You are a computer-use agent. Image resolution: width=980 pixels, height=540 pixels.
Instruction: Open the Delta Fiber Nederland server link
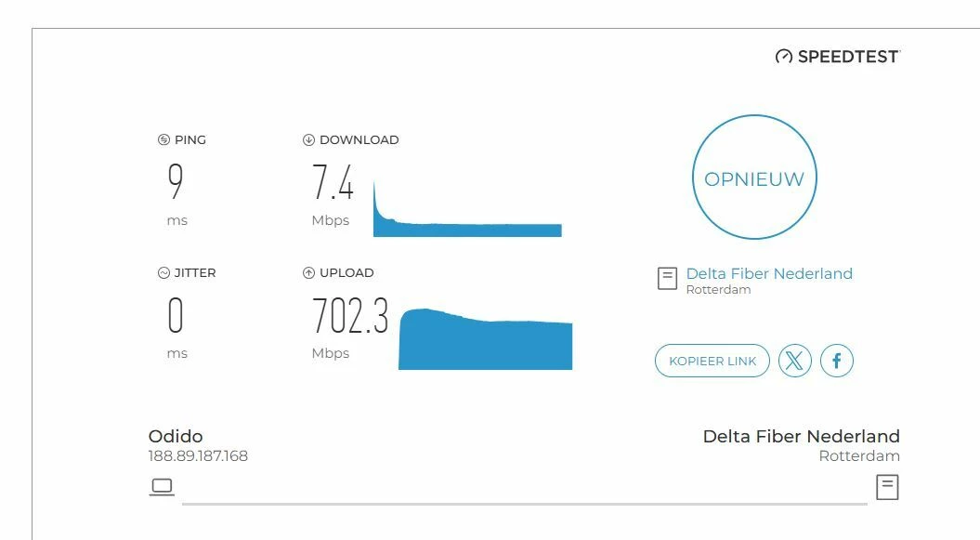(x=769, y=274)
